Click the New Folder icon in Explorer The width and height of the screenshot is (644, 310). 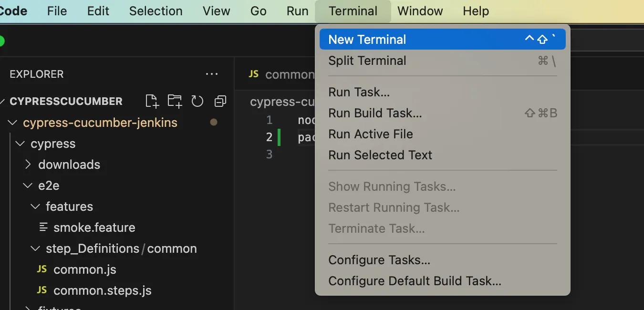tap(175, 101)
